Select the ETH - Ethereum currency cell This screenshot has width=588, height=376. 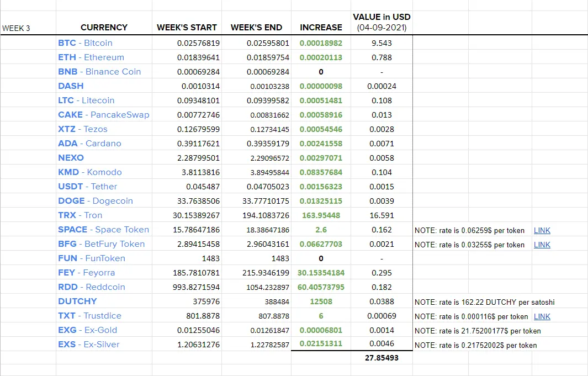point(104,57)
